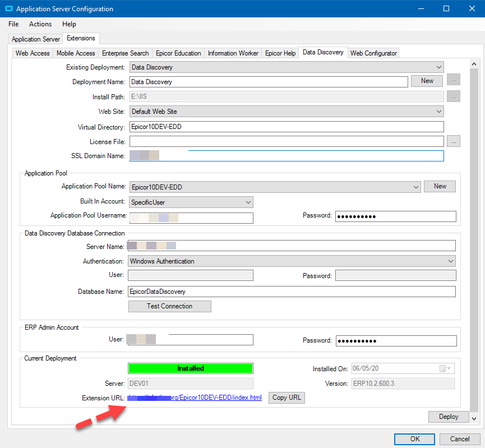
Task: Open the Actions menu
Action: pyautogui.click(x=40, y=24)
